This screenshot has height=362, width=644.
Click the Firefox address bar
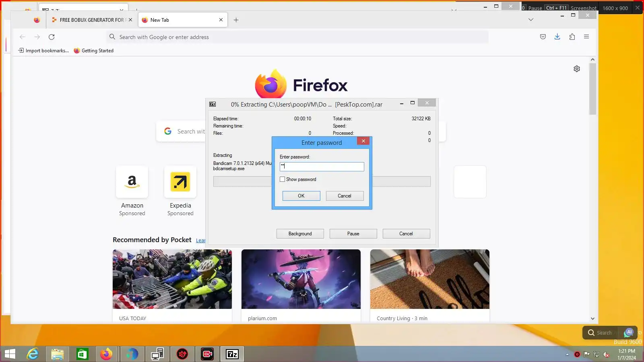(x=298, y=37)
